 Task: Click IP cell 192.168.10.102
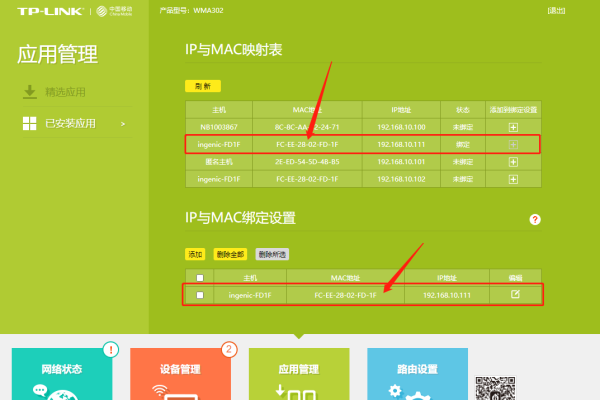click(x=401, y=179)
